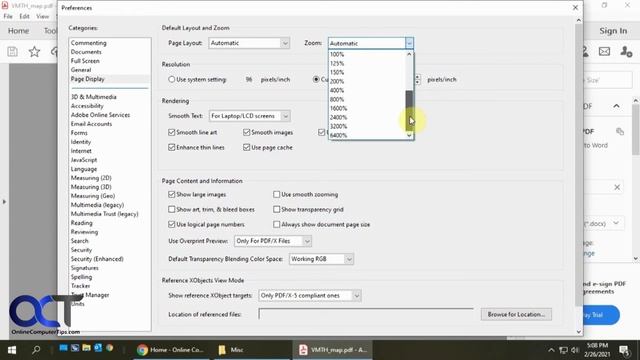The height and width of the screenshot is (360, 640).
Task: Select Security (Enhanced) category
Action: pyautogui.click(x=97, y=259)
